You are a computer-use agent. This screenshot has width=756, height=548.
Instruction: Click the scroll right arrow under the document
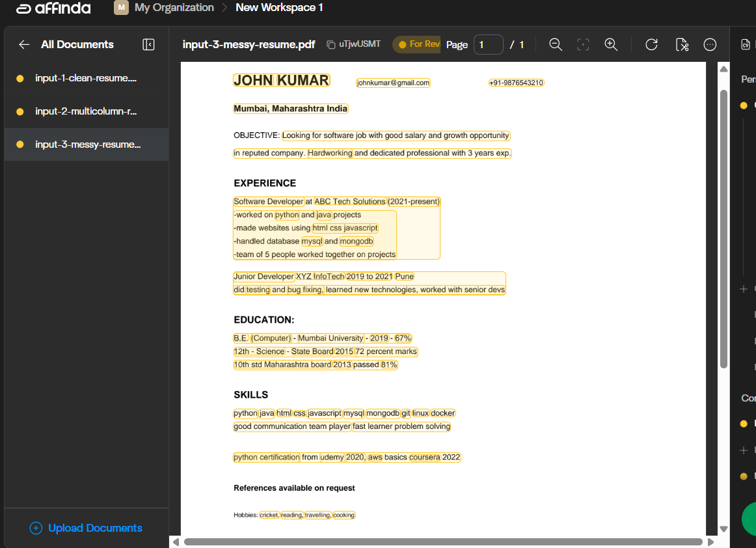710,541
